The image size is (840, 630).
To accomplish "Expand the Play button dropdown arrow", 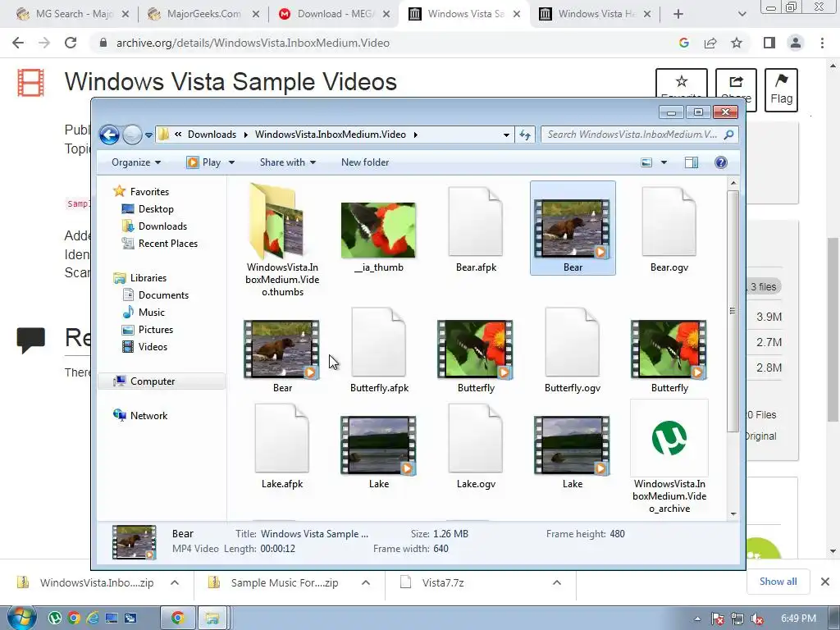I will (231, 162).
